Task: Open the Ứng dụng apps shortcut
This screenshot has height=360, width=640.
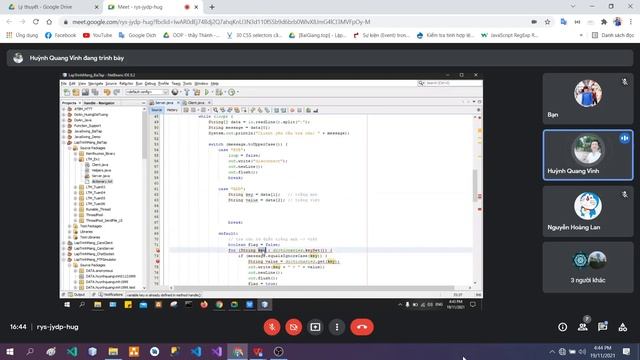Action: 22,35
